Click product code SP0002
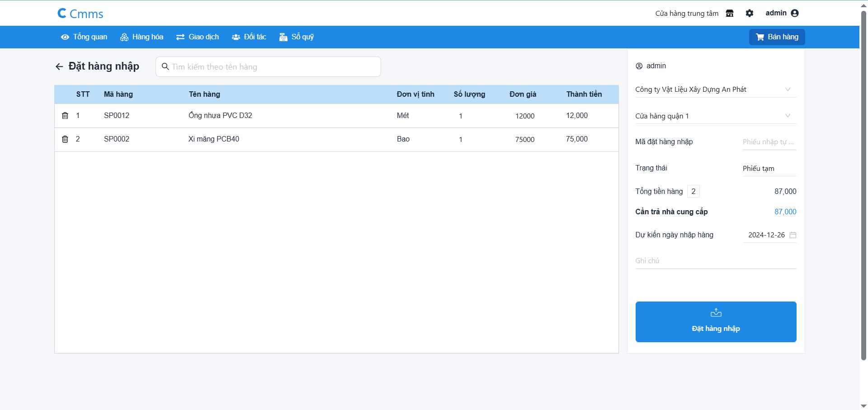Screen dimensions: 868x410 pyautogui.click(x=117, y=139)
